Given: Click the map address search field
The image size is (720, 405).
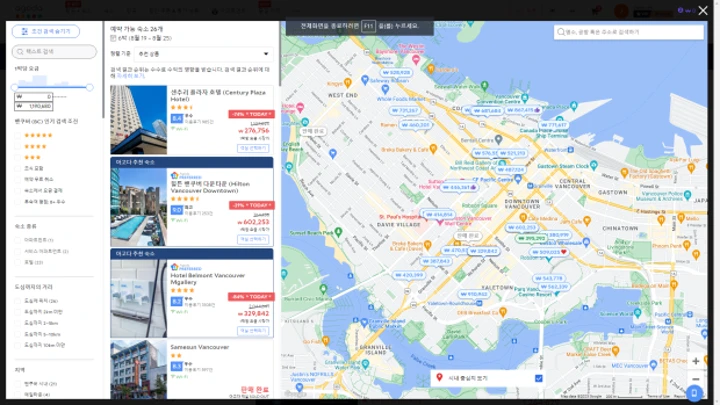Looking at the screenshot, I should click(x=629, y=32).
